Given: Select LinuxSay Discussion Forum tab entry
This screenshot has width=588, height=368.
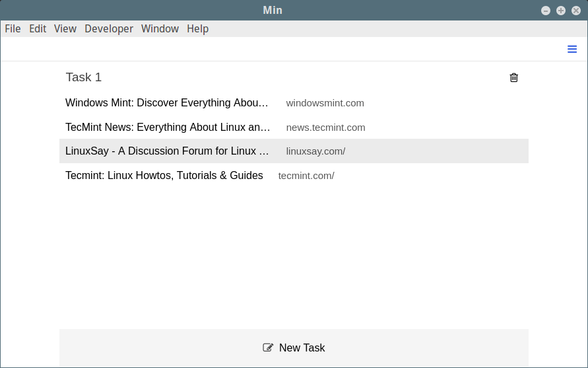Looking at the screenshot, I should (x=294, y=151).
